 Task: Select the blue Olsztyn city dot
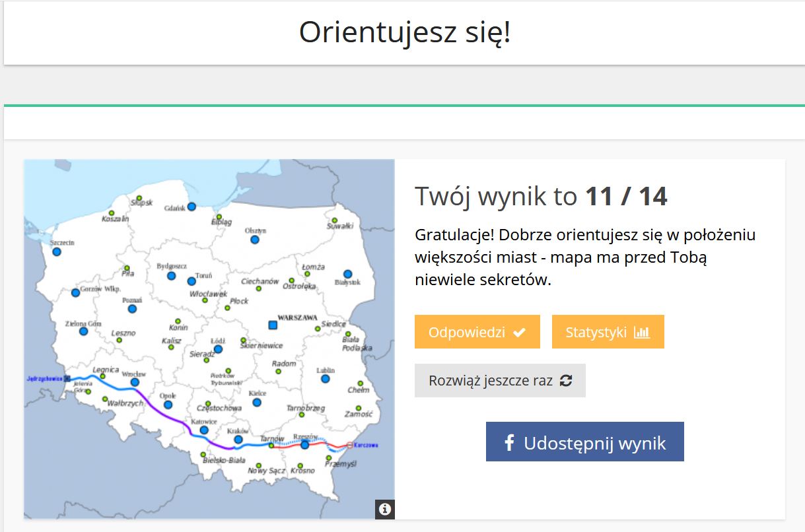click(255, 240)
